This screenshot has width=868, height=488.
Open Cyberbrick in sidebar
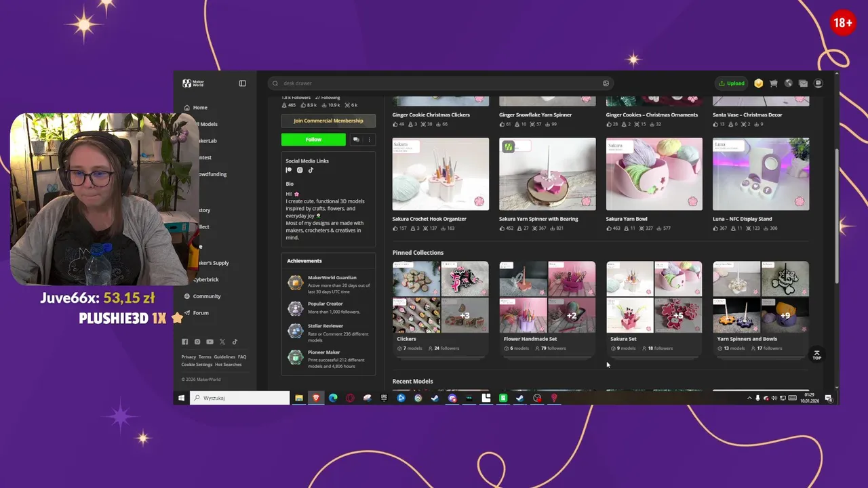pyautogui.click(x=206, y=279)
